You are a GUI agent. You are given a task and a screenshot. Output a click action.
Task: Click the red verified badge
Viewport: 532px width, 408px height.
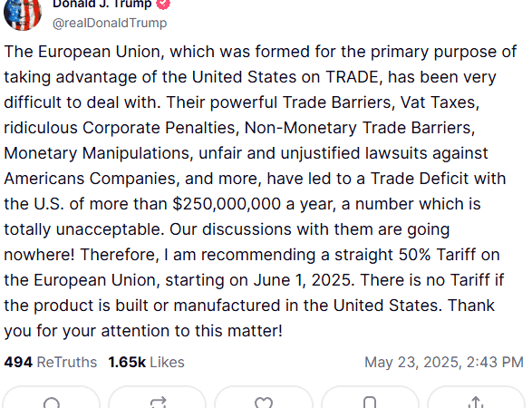pos(163,4)
